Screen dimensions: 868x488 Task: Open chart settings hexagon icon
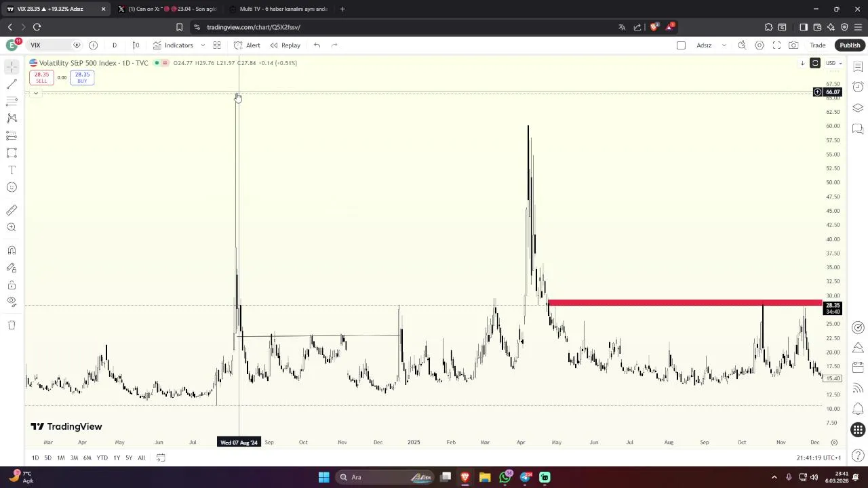coord(759,45)
